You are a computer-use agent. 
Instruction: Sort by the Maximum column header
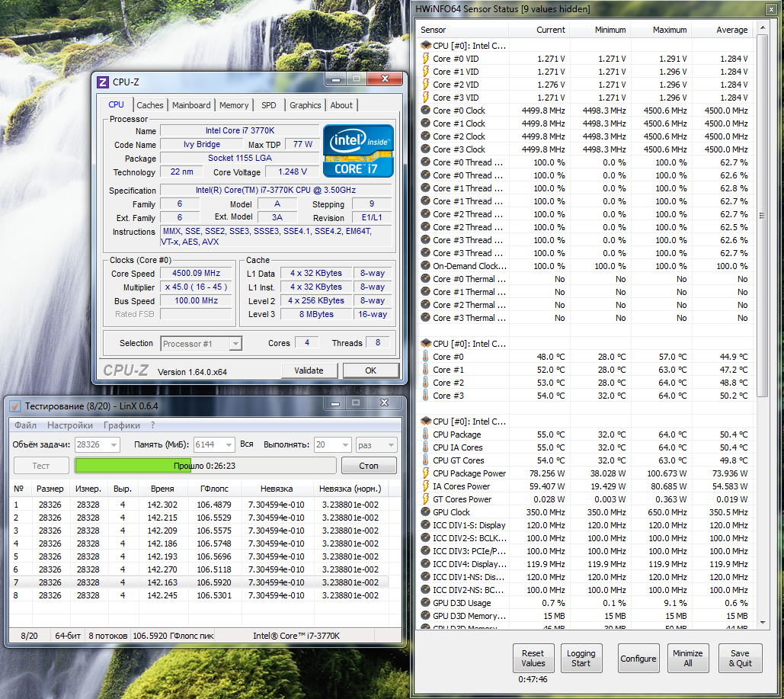click(661, 30)
